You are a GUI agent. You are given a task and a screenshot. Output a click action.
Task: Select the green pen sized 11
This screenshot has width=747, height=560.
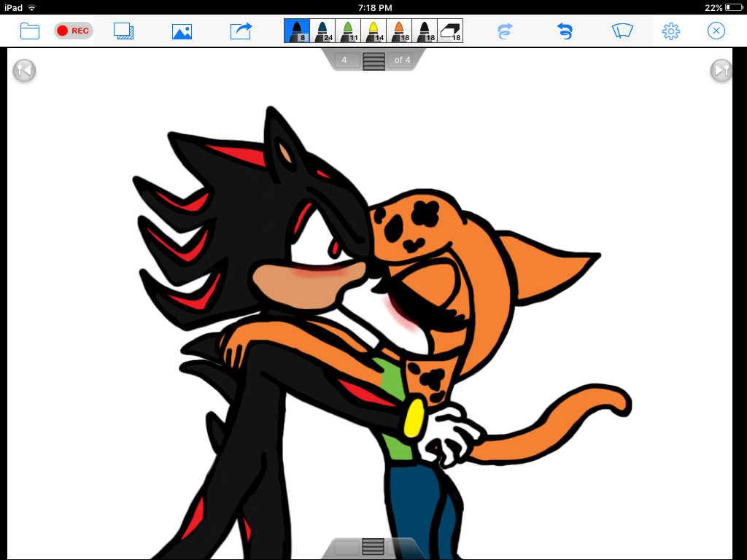pyautogui.click(x=348, y=31)
